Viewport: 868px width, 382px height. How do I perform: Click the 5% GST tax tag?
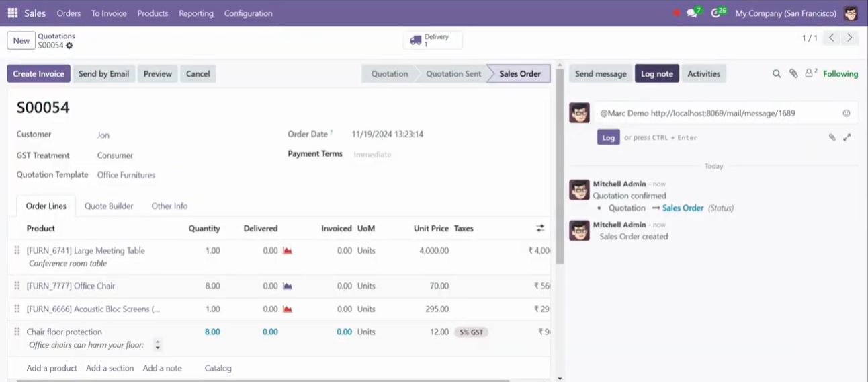(471, 332)
